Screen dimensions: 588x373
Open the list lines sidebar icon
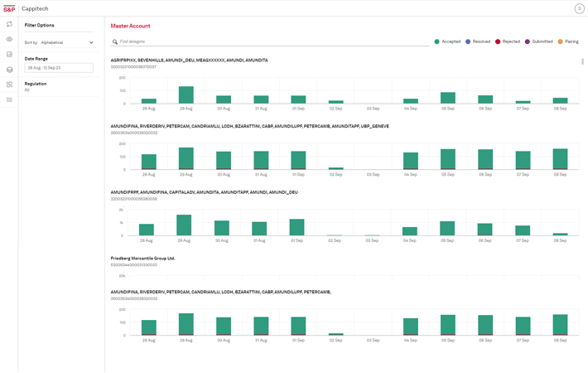[x=9, y=99]
